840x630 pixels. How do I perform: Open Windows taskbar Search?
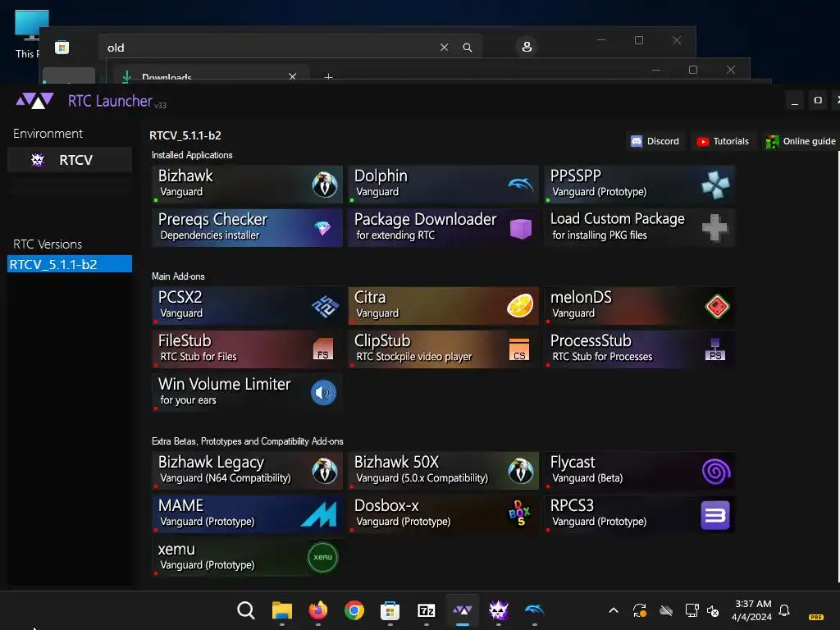[246, 610]
